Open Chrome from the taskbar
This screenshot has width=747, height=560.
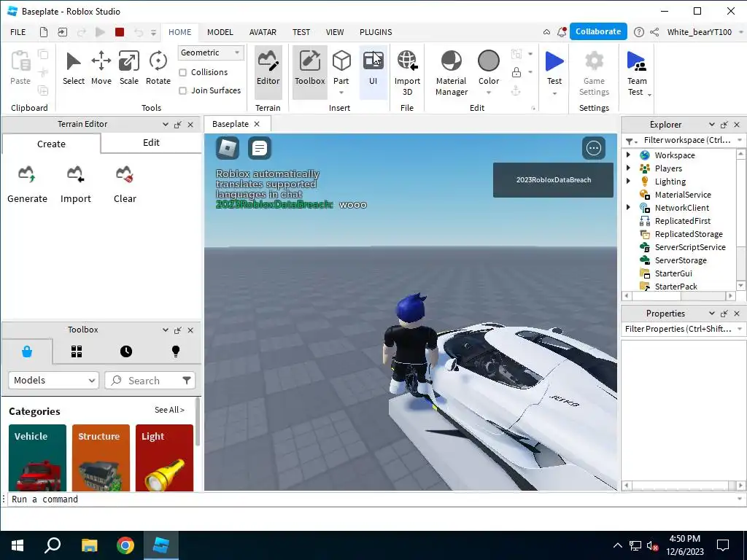[x=125, y=545]
